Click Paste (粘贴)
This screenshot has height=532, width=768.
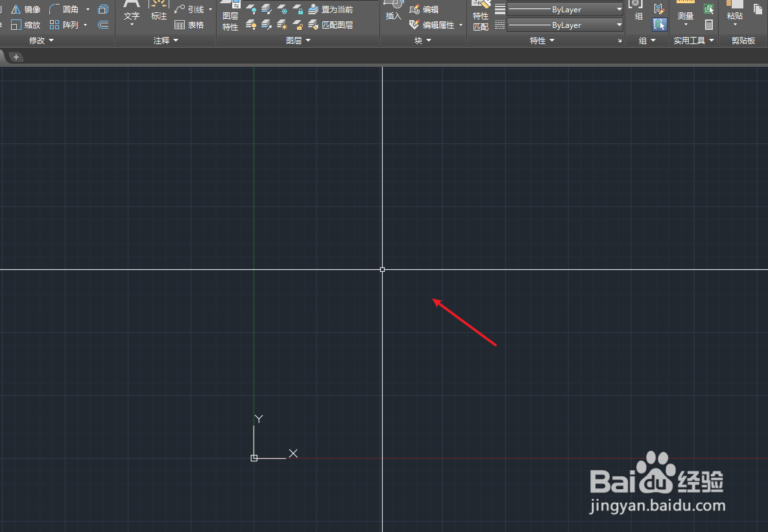click(735, 11)
